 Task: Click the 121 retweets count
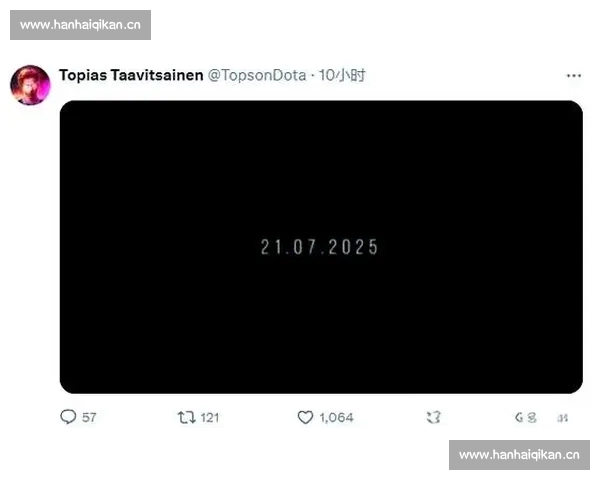pos(210,417)
